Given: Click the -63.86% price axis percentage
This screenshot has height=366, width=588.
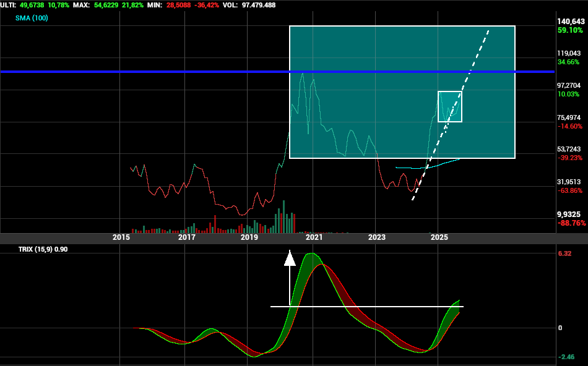Looking at the screenshot, I should click(570, 190).
